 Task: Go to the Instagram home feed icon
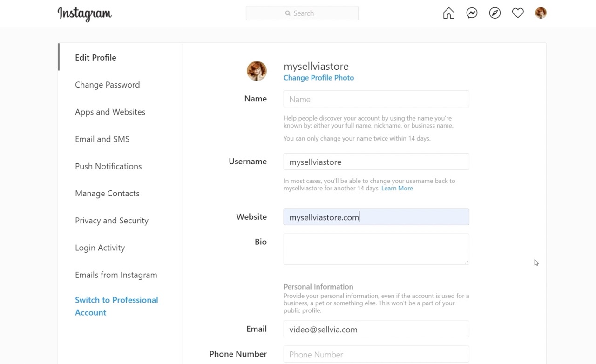click(x=448, y=13)
